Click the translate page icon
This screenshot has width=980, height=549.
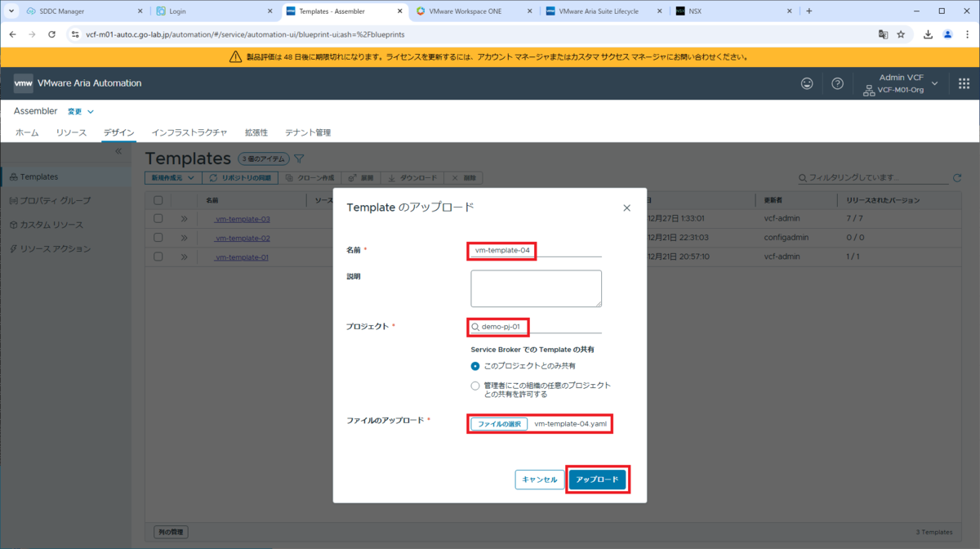883,35
